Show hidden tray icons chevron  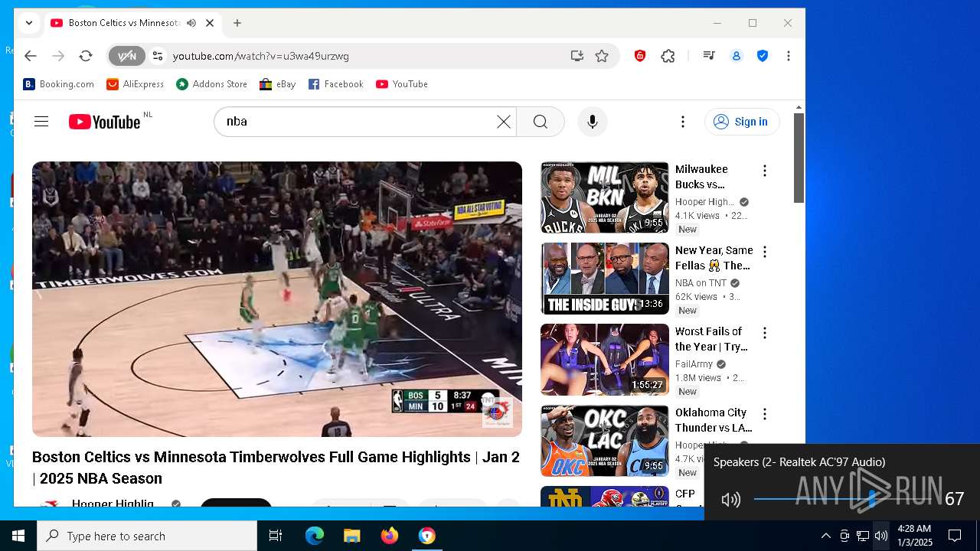[x=825, y=536]
